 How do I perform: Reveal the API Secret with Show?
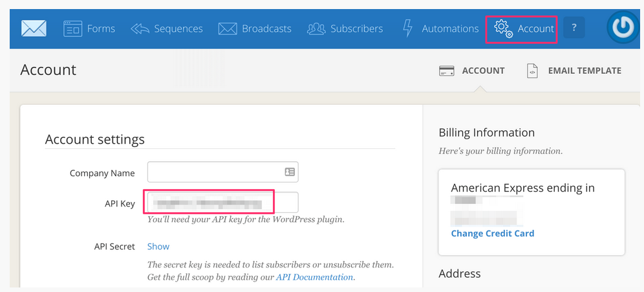click(158, 246)
